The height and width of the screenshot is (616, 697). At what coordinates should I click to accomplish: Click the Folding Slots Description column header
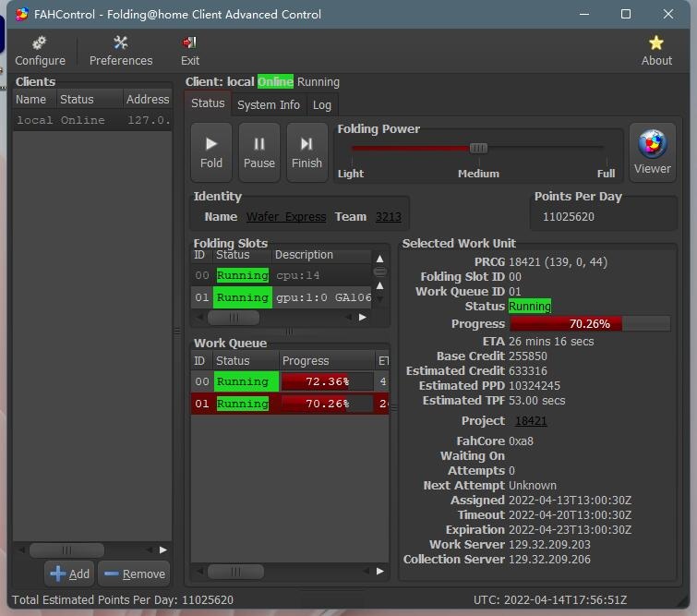pos(321,255)
